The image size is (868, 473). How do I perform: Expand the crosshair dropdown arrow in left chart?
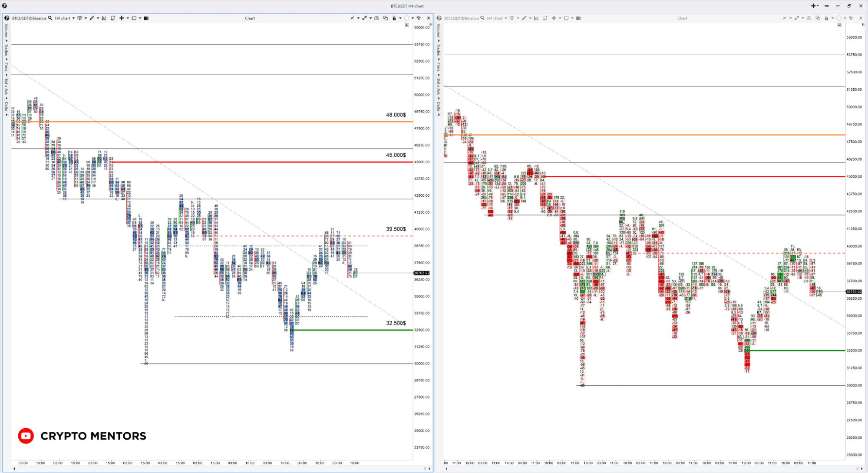pos(358,18)
